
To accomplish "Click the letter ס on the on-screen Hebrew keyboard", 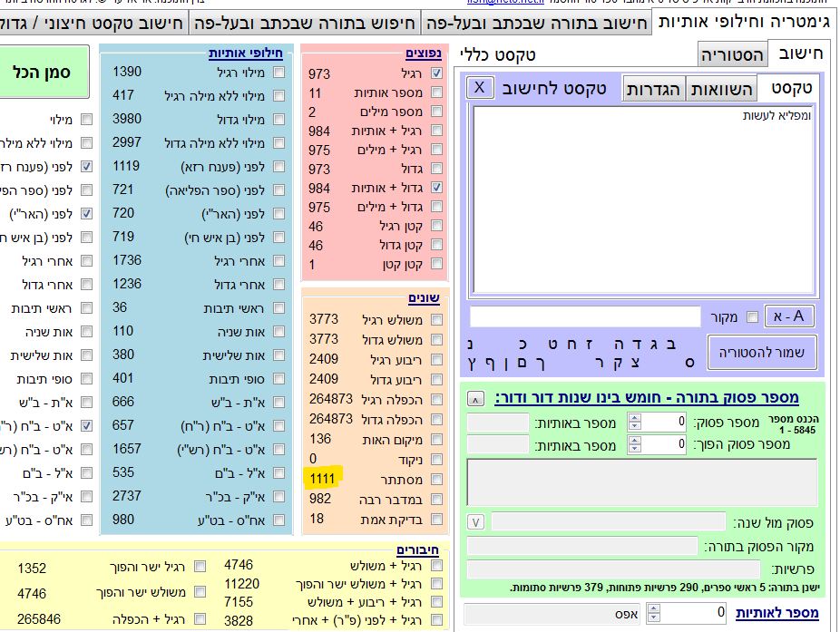I will pyautogui.click(x=692, y=364).
